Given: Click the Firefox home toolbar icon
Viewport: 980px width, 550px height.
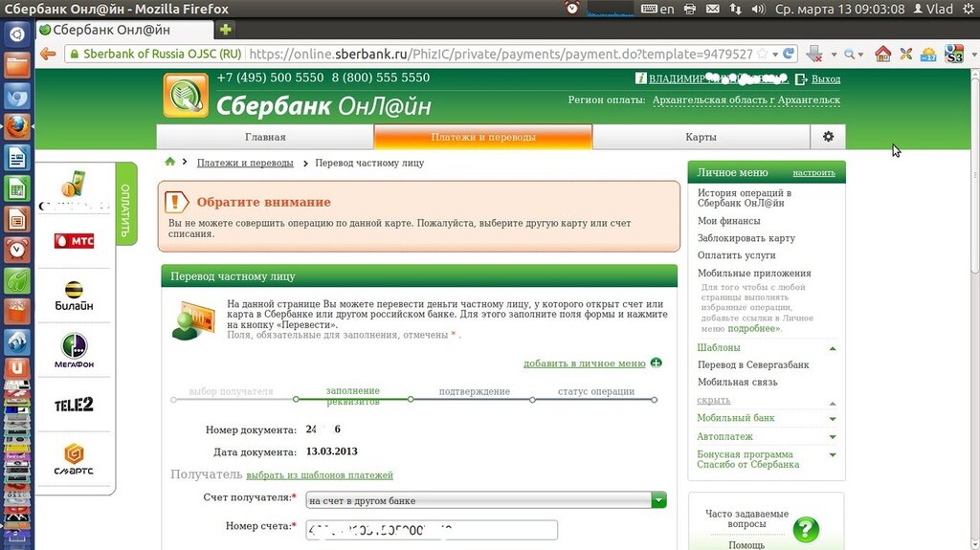Looking at the screenshot, I should click(x=882, y=54).
